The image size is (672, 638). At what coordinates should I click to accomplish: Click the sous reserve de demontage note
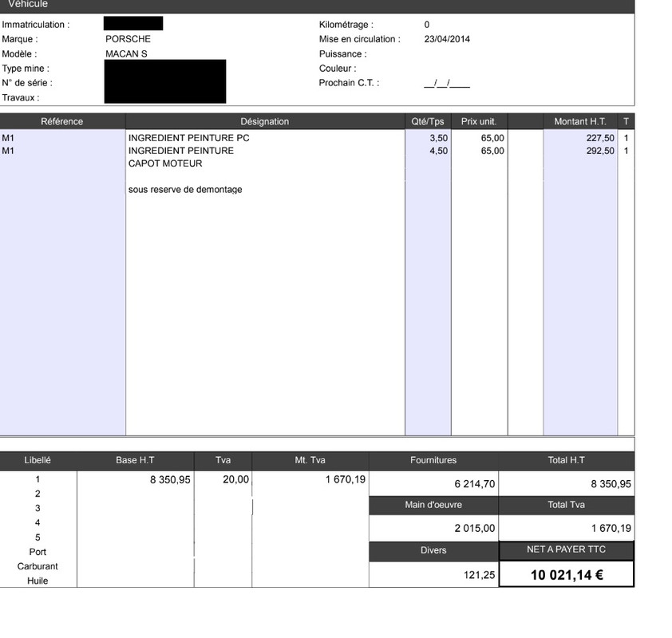(185, 189)
